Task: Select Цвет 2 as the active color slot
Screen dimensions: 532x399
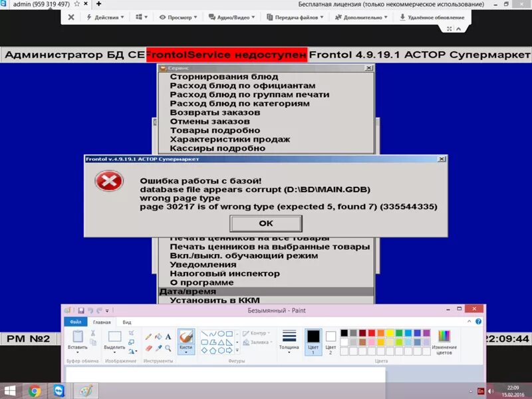Action: [331, 342]
